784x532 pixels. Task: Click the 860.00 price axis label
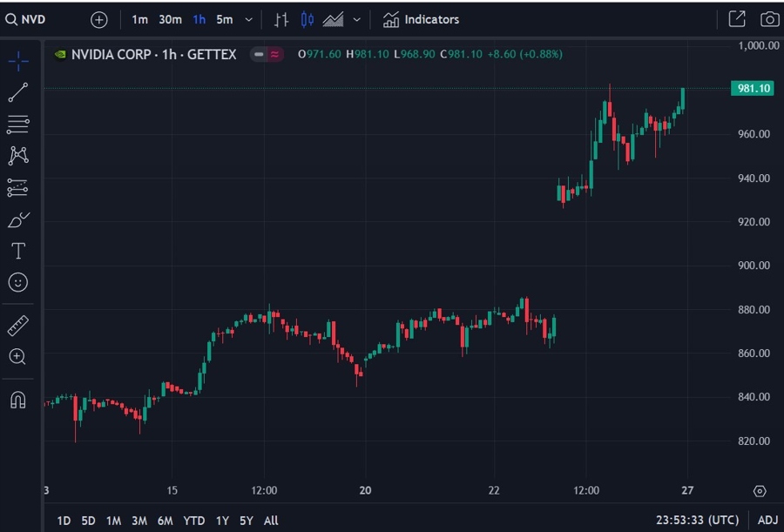pos(754,354)
